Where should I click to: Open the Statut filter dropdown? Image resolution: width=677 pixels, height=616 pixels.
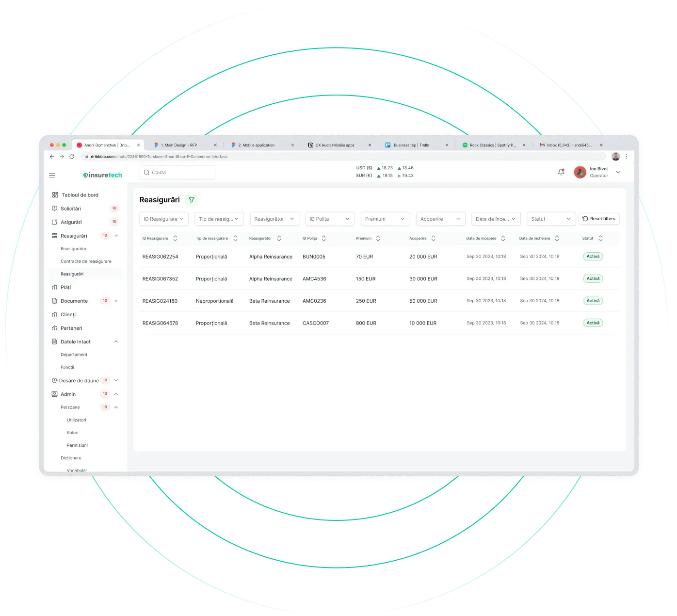[551, 219]
